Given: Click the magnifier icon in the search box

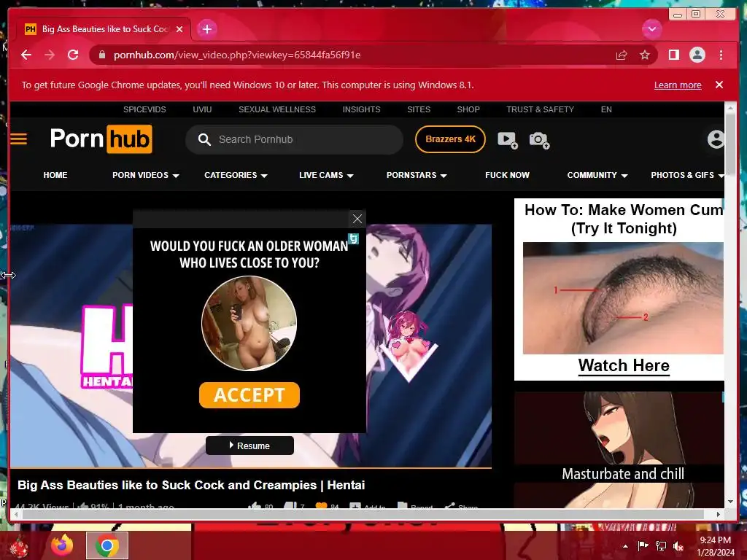Looking at the screenshot, I should coord(204,139).
